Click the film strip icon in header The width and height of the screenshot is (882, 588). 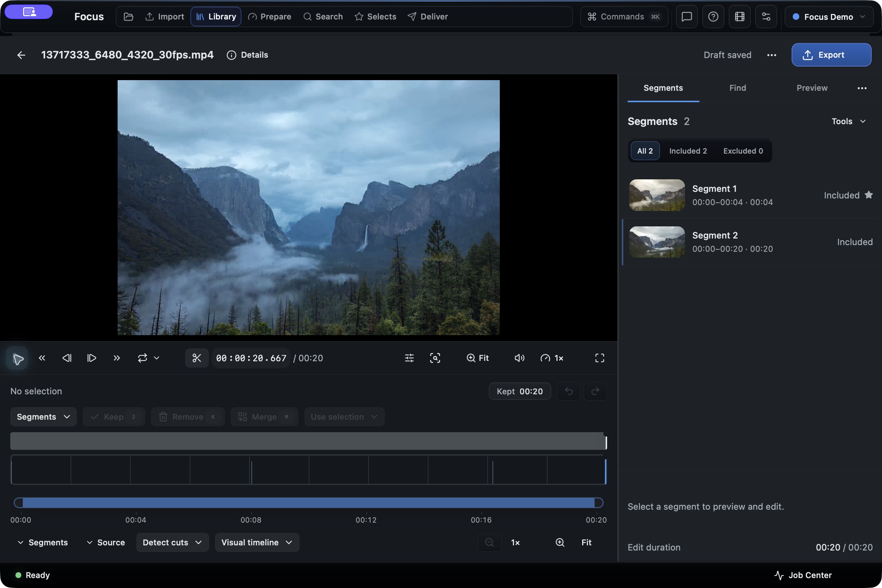click(739, 17)
